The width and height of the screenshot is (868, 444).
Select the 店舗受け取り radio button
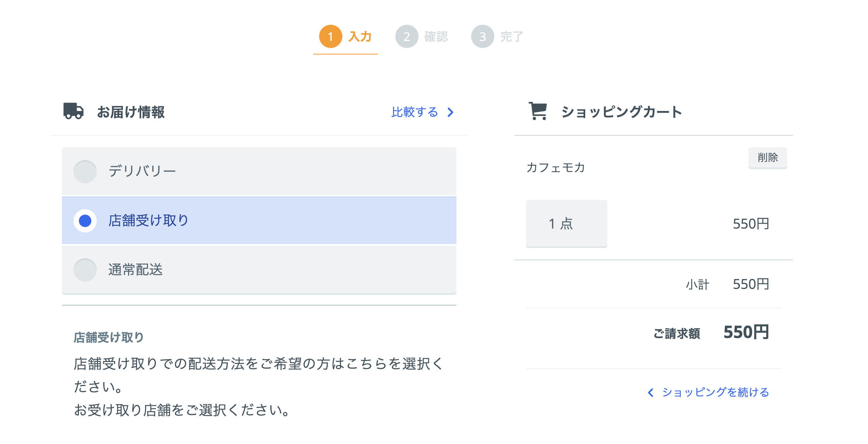point(85,221)
